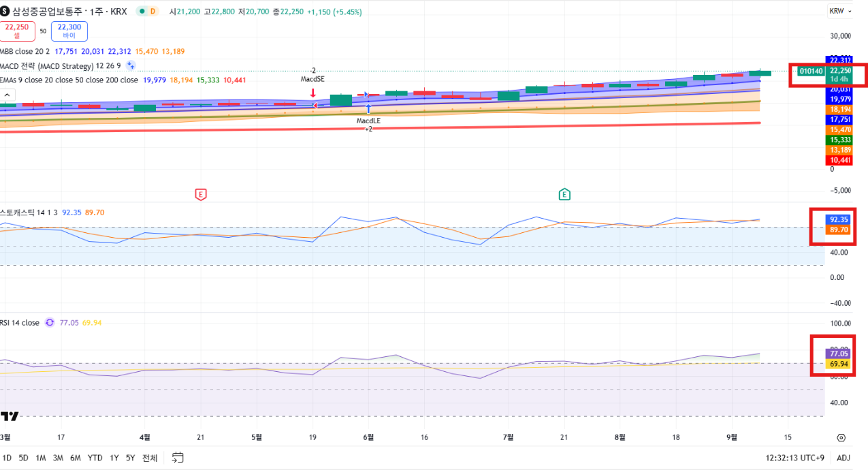
Task: Click the 9월 label on the time axis
Action: (x=733, y=437)
